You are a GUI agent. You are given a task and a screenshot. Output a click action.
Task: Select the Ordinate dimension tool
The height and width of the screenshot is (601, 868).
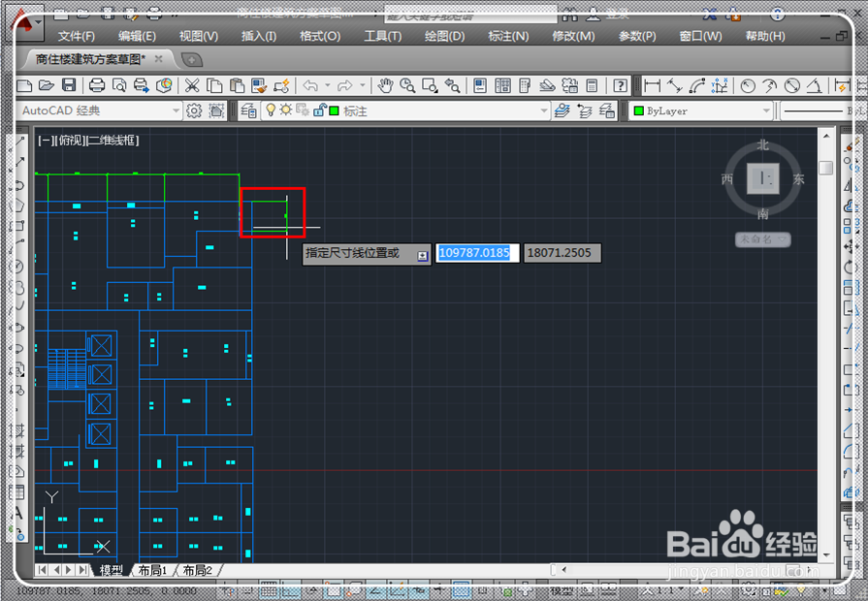point(720,85)
